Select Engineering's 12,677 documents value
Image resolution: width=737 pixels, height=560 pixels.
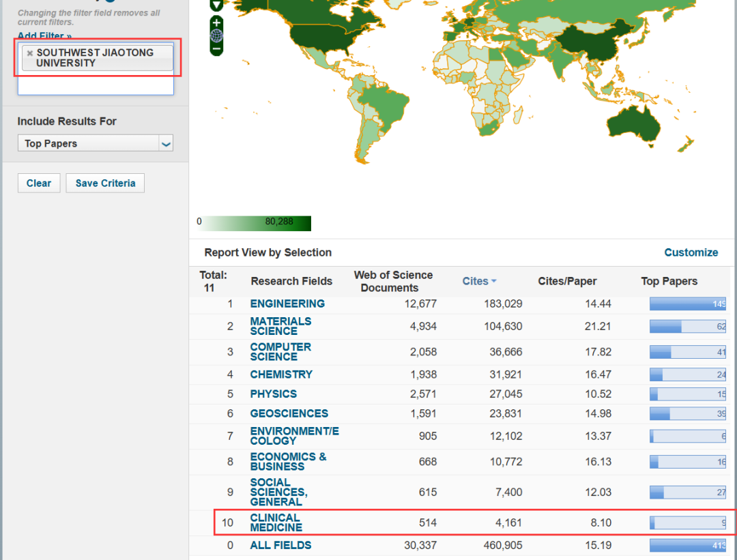pyautogui.click(x=420, y=304)
